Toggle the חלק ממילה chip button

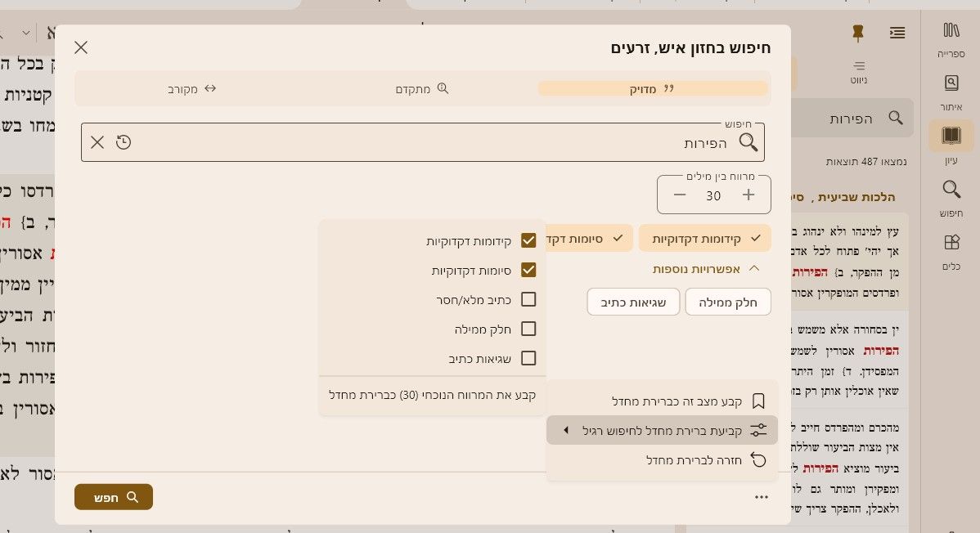pyautogui.click(x=727, y=302)
